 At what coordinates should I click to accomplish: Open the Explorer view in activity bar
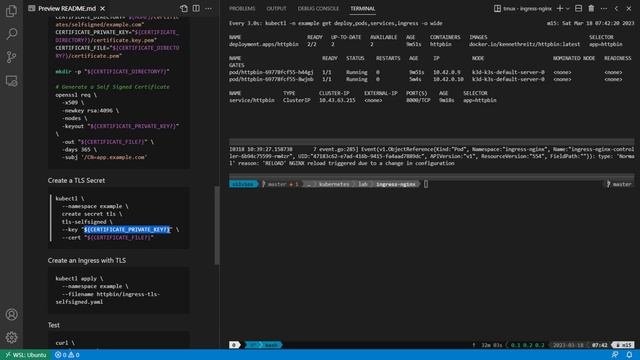(11, 11)
